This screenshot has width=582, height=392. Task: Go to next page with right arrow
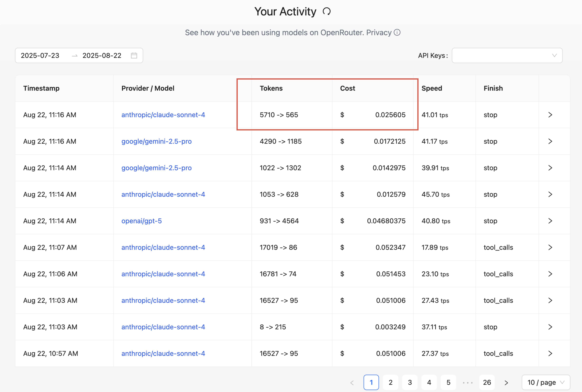click(x=506, y=382)
